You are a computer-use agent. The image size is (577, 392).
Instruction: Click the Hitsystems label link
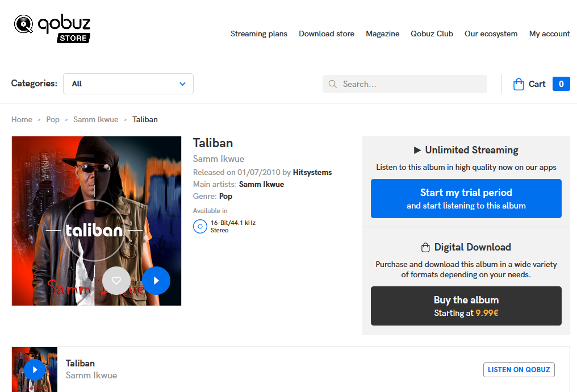(312, 172)
